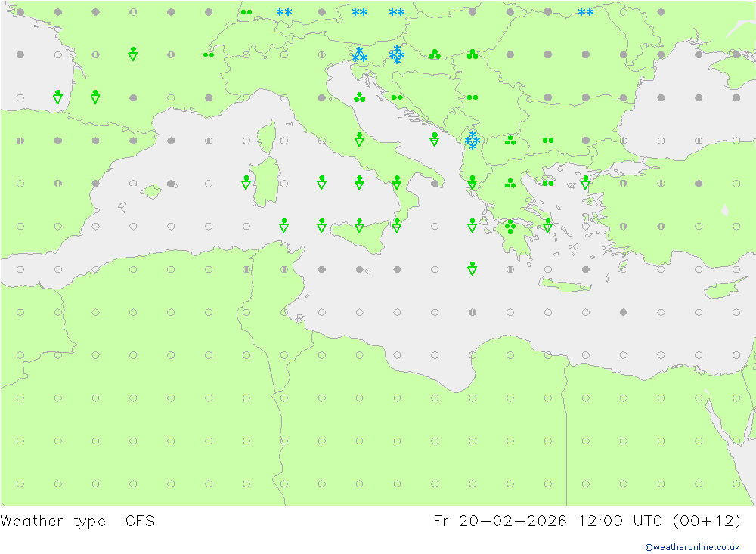Image resolution: width=756 pixels, height=554 pixels.
Task: Click the island of Mallorca
Action: coord(151,192)
